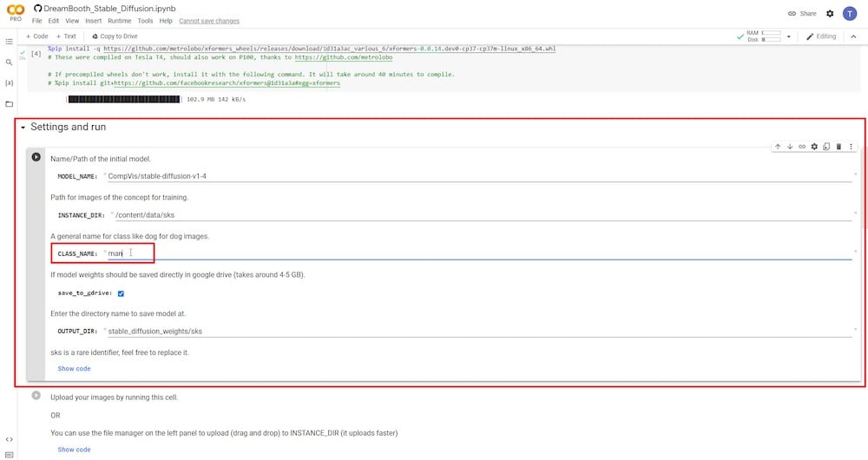Open more cell actions menu
The height and width of the screenshot is (460, 868).
pyautogui.click(x=851, y=147)
